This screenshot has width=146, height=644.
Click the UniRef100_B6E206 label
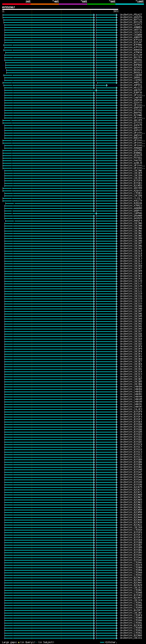(131, 138)
